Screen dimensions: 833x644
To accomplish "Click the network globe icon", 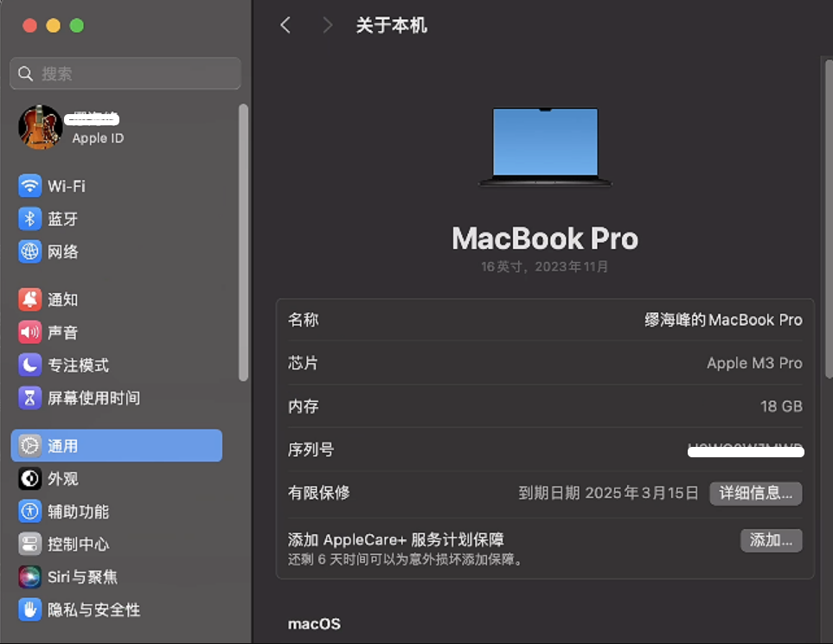I will (29, 252).
